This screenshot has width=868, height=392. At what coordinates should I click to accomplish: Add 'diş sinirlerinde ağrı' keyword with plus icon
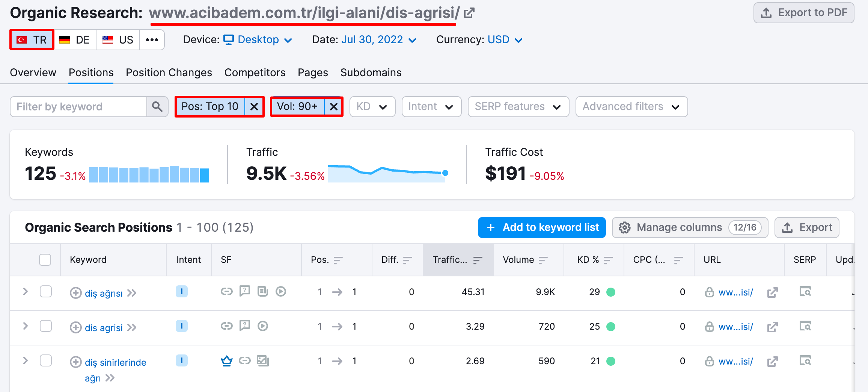tap(75, 362)
